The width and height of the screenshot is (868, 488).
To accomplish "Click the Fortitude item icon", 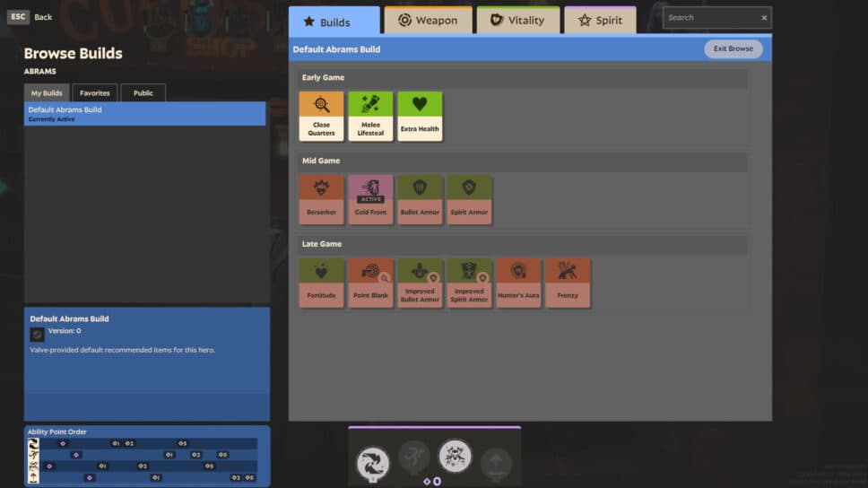I will (321, 283).
